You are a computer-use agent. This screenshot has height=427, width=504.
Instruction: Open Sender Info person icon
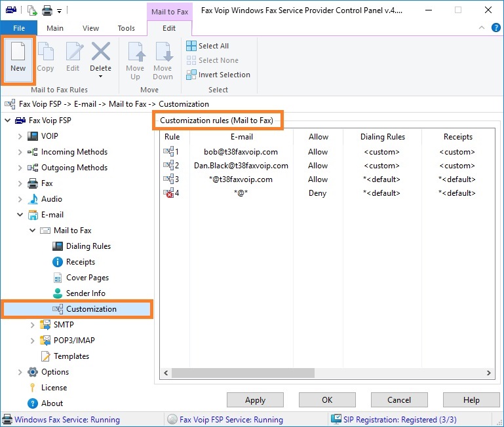point(58,293)
